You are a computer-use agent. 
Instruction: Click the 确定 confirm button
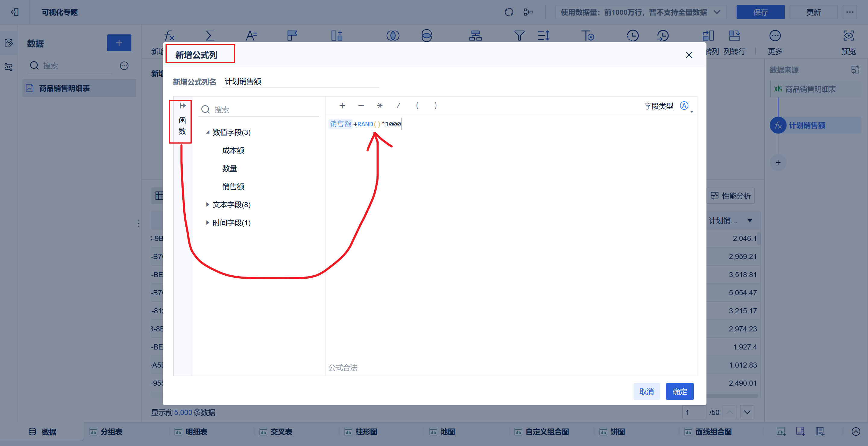[679, 392]
